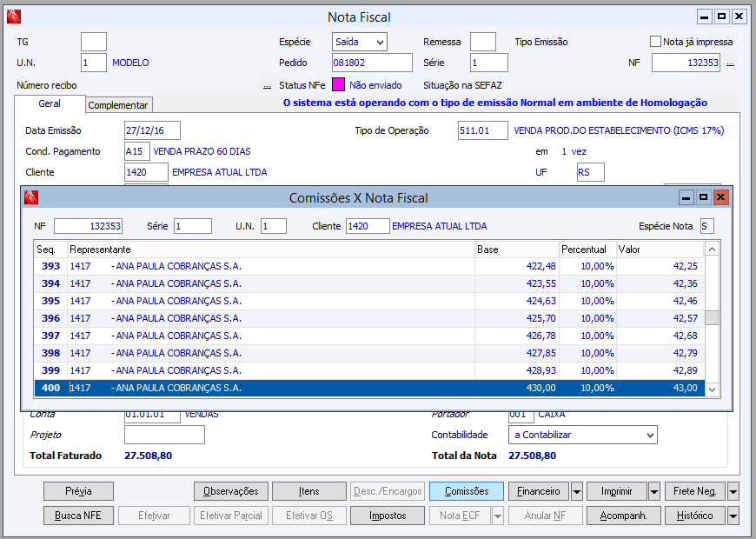
Task: Click the commissions list scroll up arrow
Action: [x=712, y=249]
